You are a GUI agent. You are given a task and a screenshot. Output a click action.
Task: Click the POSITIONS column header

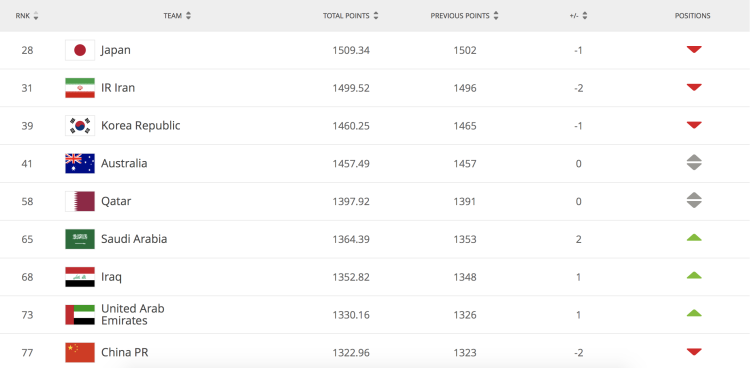click(x=693, y=16)
